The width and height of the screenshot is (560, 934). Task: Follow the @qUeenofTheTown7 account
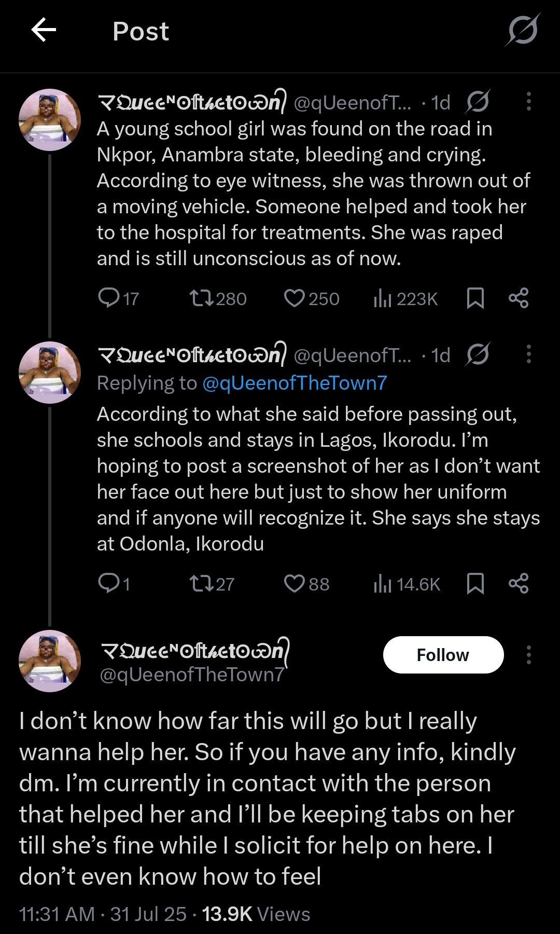443,655
